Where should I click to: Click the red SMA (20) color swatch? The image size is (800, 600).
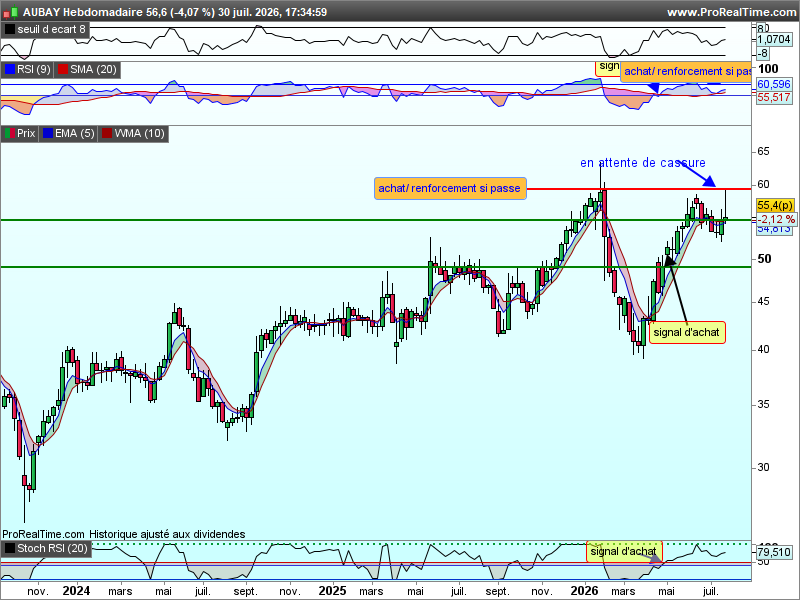coord(62,69)
